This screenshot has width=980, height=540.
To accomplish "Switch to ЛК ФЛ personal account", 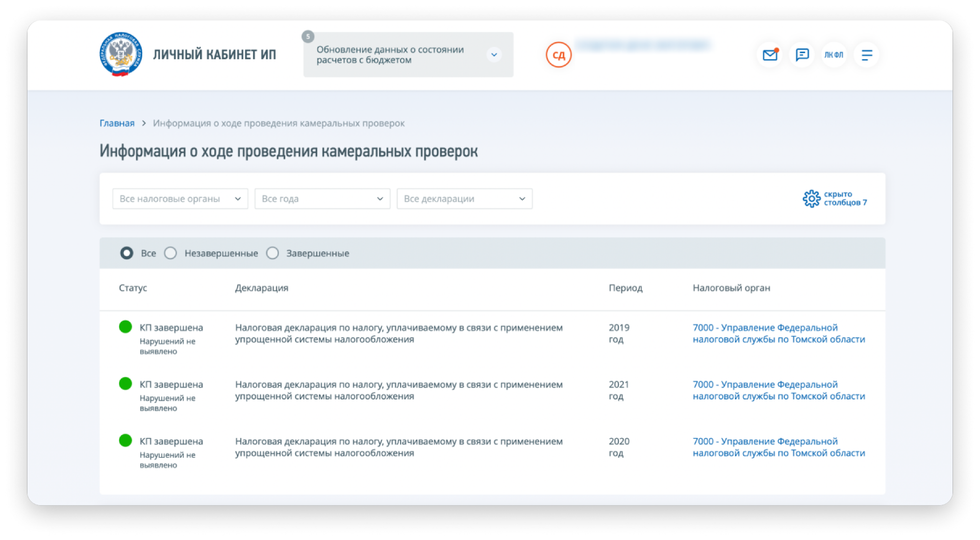I will coord(834,54).
